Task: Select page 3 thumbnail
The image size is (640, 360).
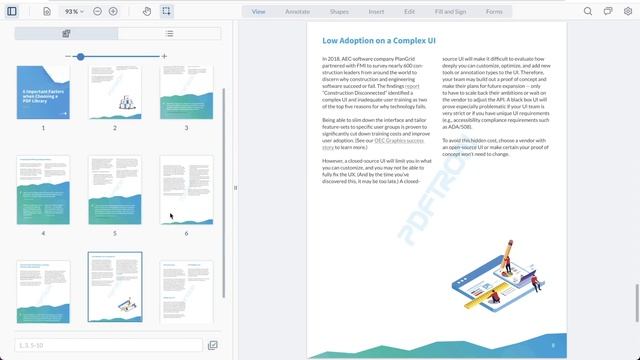Action: [x=187, y=93]
